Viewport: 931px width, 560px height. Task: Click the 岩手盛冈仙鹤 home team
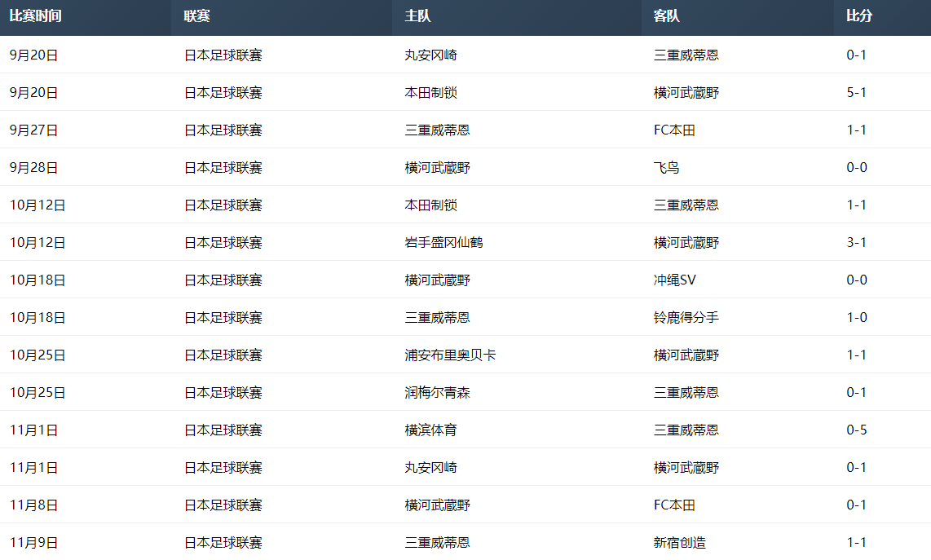(443, 243)
